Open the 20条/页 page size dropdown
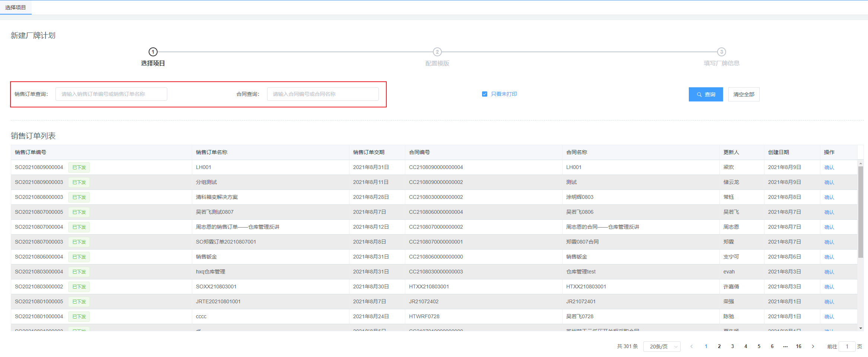Image resolution: width=868 pixels, height=357 pixels. coord(662,347)
